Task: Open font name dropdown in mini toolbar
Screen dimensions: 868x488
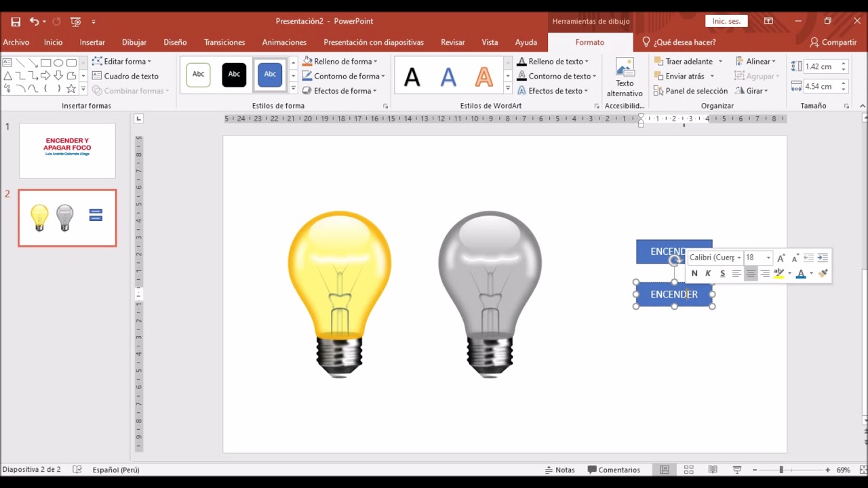Action: tap(738, 258)
